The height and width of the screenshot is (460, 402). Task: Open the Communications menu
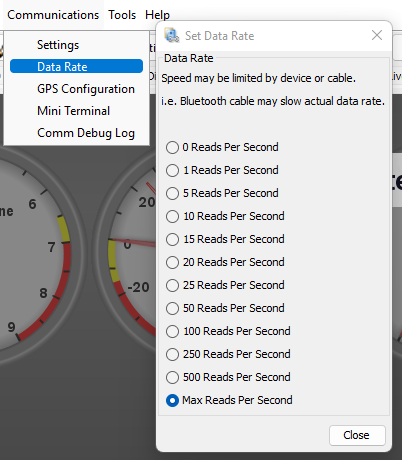click(x=53, y=15)
